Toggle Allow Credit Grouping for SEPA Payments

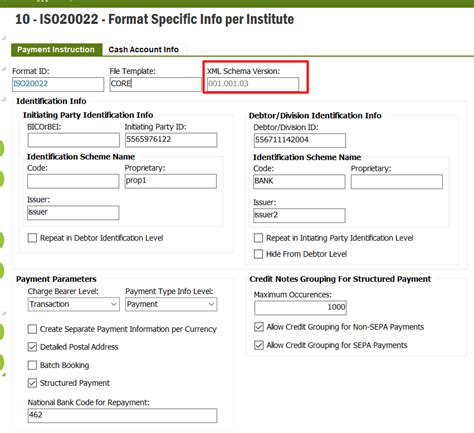(x=259, y=345)
